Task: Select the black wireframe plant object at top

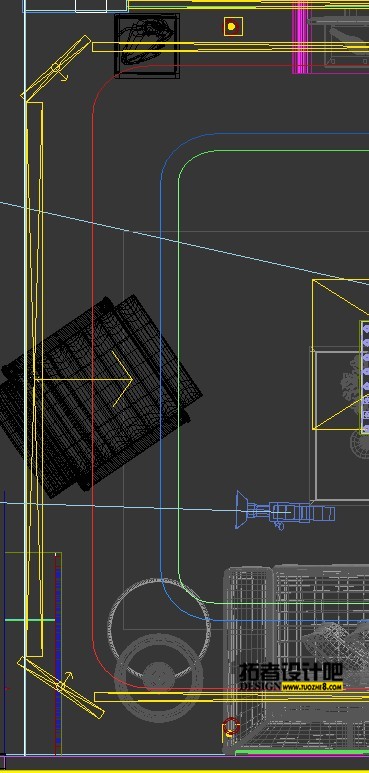Action: coord(147,45)
